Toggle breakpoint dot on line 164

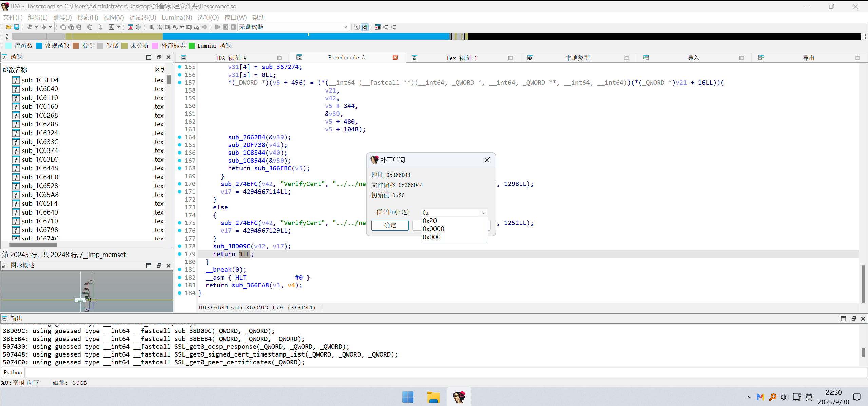(180, 137)
